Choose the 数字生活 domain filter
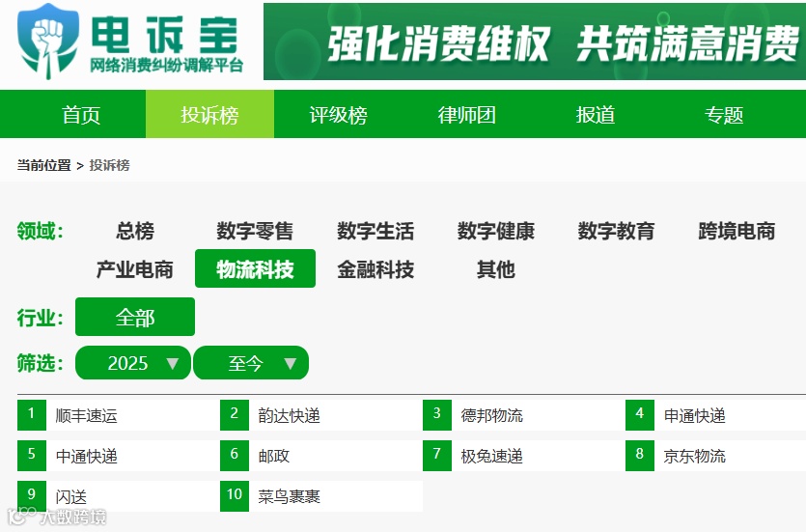 coord(375,231)
